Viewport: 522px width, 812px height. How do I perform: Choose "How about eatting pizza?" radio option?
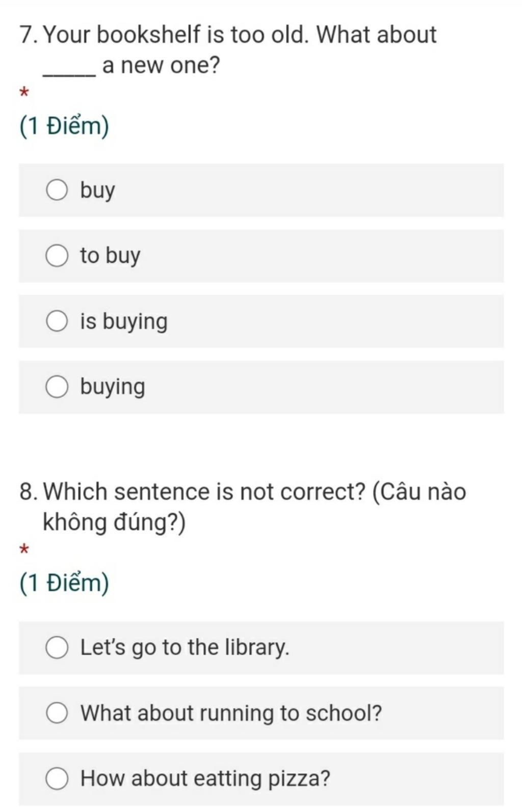[x=57, y=779]
